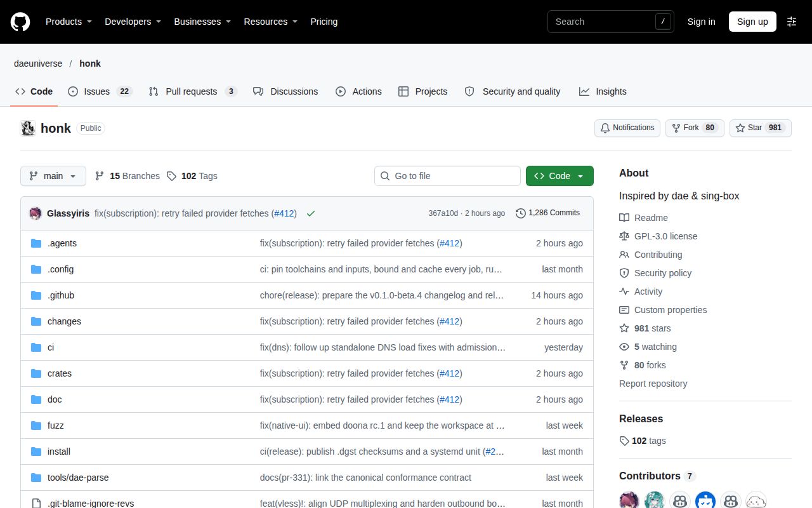Open the .github folder

click(61, 295)
